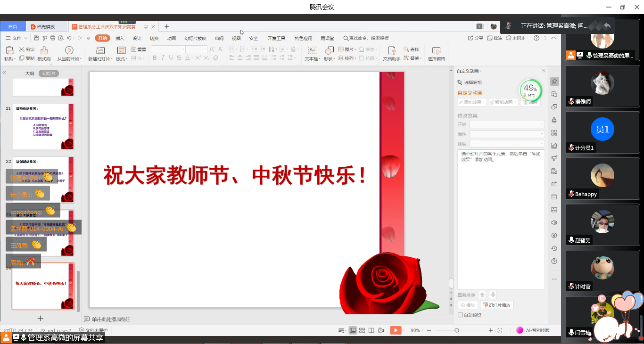Open the 插入 ribbon tab
The height and width of the screenshot is (344, 644).
click(120, 38)
